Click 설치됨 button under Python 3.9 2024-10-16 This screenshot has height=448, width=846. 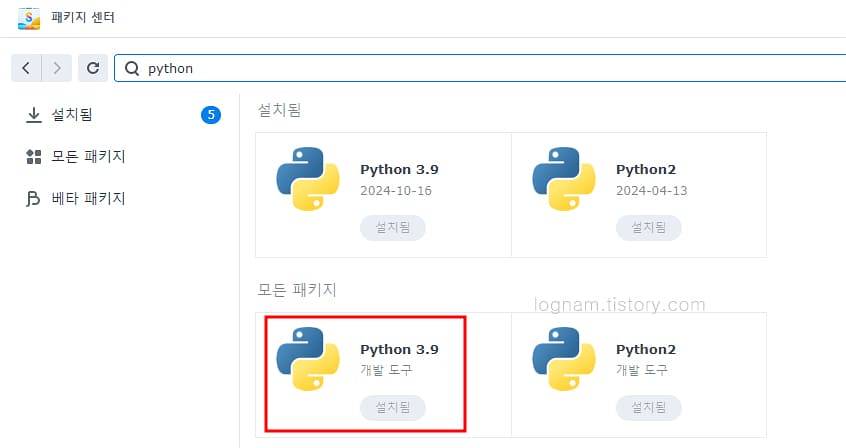coord(393,227)
